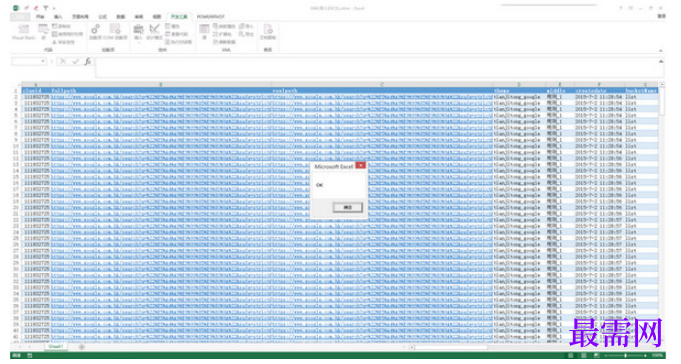Click the horizontal scrollbar at the bottom
Screen dimensions: 681x364
450,347
